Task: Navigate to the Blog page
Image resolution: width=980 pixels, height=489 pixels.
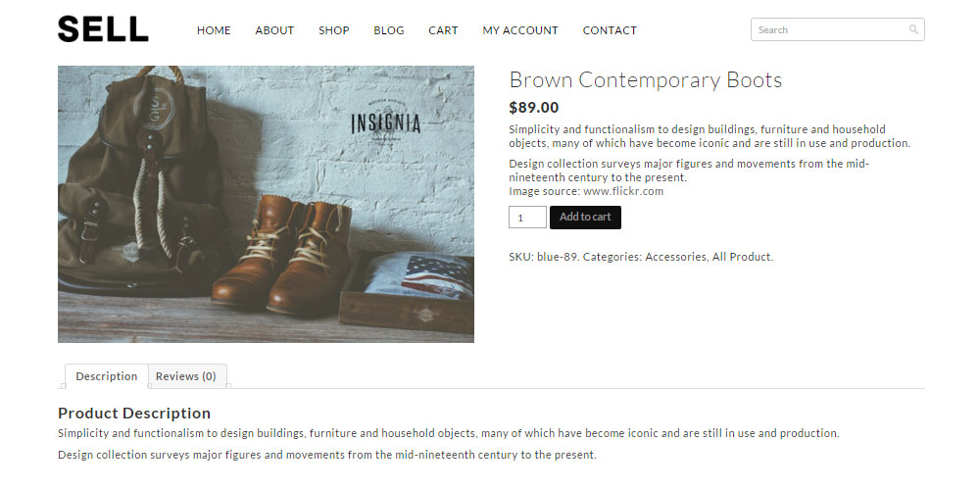Action: [x=389, y=30]
